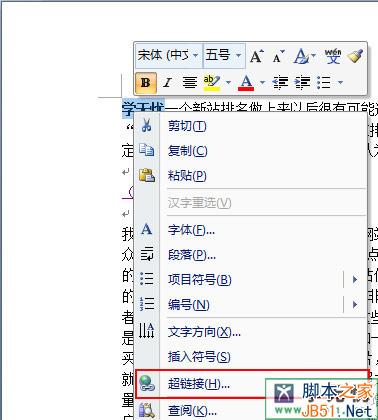This screenshot has height=420, width=378.
Task: Open the text styles dropdown arrow
Action: click(x=313, y=56)
